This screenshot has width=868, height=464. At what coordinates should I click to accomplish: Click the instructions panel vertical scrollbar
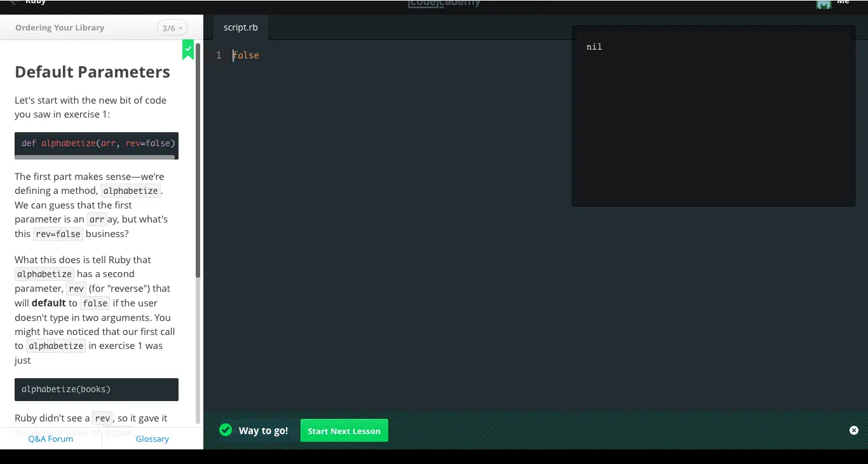tap(198, 159)
